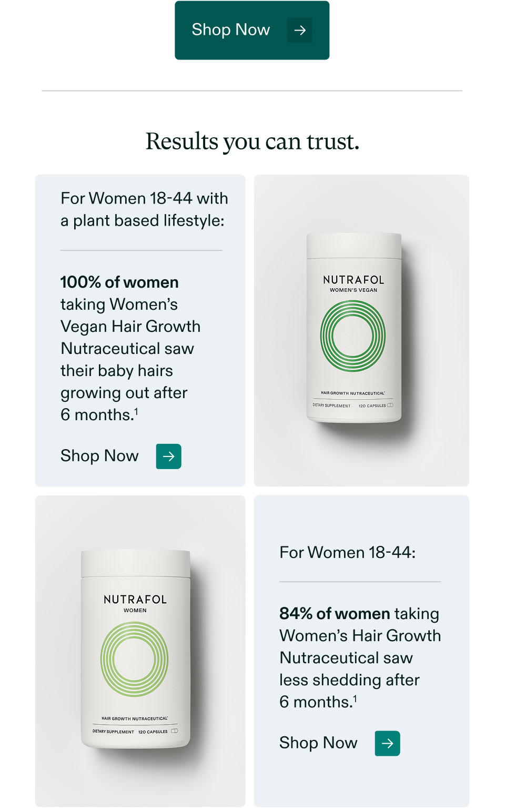This screenshot has height=812, width=505.
Task: Open the Nutrafol Women's Vegan bottle image
Action: 361,330
